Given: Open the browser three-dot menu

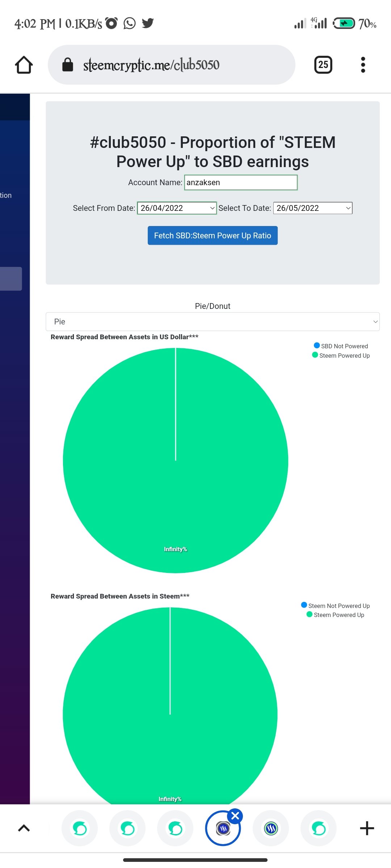Looking at the screenshot, I should 363,65.
